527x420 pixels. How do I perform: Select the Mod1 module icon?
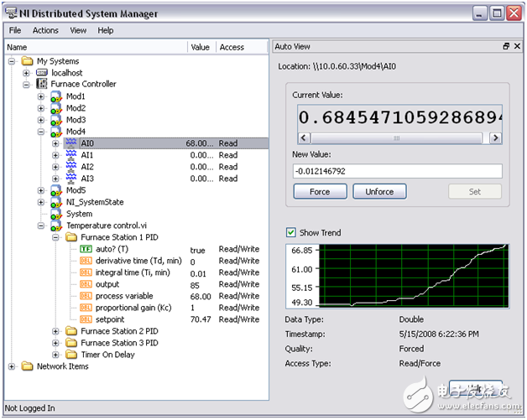pos(57,96)
